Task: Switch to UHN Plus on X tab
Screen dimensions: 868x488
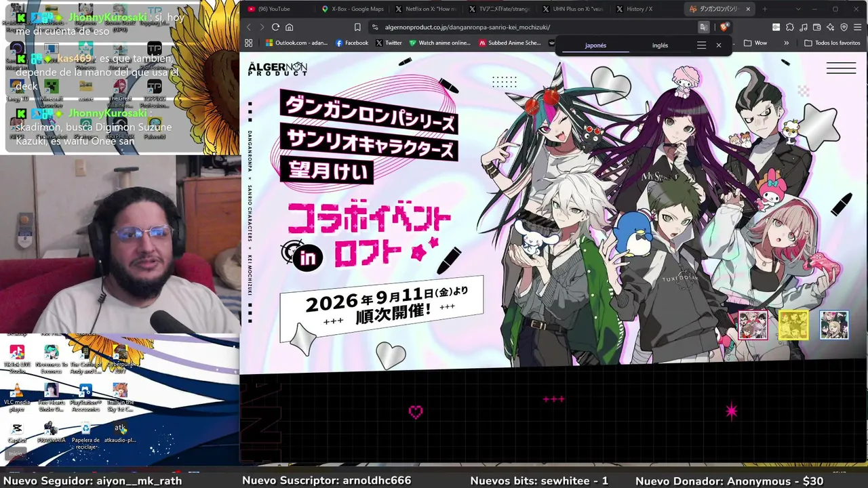Action: pyautogui.click(x=574, y=9)
